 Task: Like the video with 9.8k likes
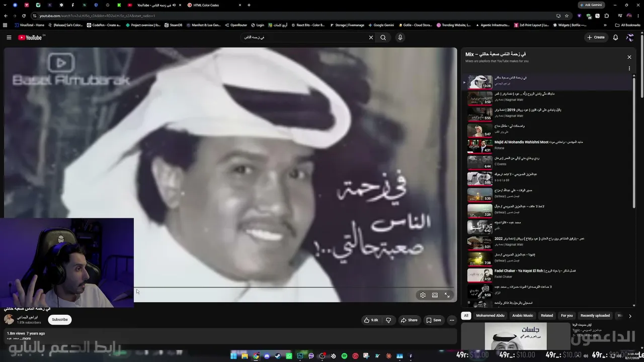(371, 320)
